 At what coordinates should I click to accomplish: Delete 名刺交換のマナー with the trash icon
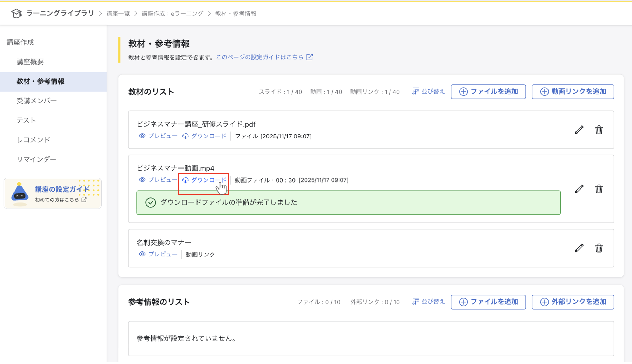pos(599,248)
